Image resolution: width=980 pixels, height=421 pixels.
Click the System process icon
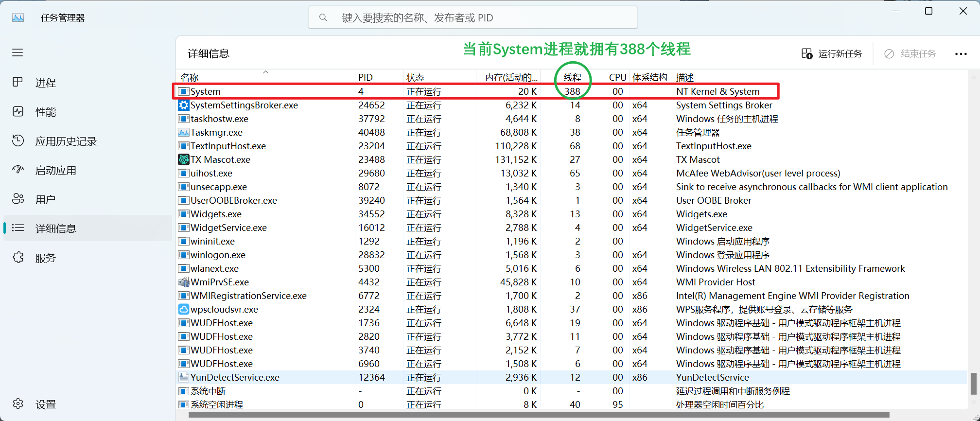pyautogui.click(x=184, y=91)
